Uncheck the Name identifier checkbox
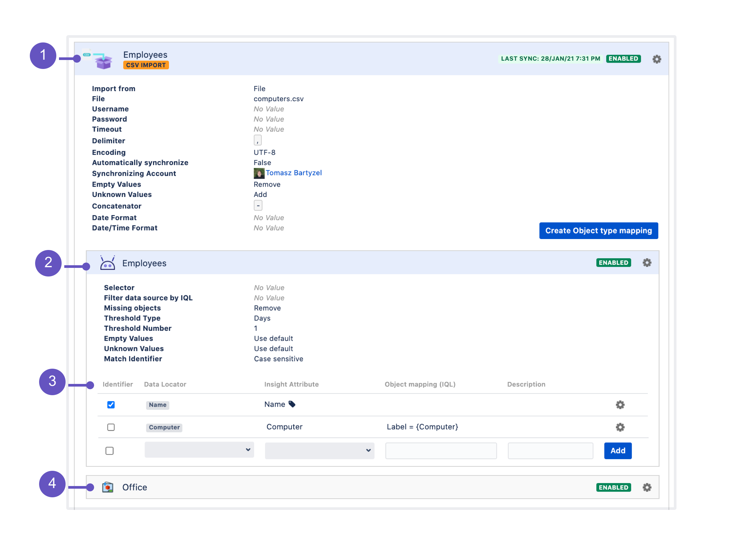Screen dimensions: 756x553 (x=111, y=405)
